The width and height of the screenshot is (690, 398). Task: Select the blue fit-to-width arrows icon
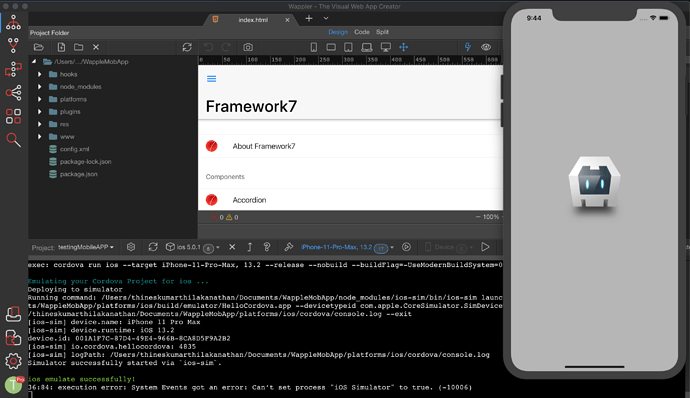point(404,47)
